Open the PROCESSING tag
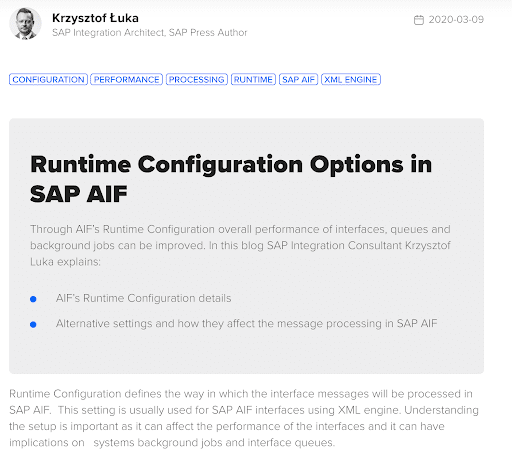Image resolution: width=512 pixels, height=454 pixels. tap(197, 79)
